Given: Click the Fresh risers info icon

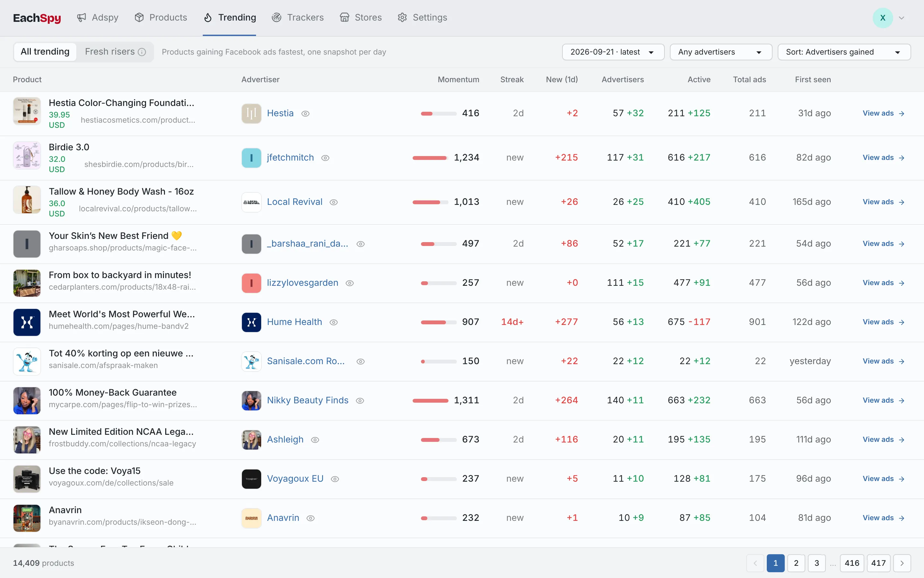Looking at the screenshot, I should [x=142, y=52].
